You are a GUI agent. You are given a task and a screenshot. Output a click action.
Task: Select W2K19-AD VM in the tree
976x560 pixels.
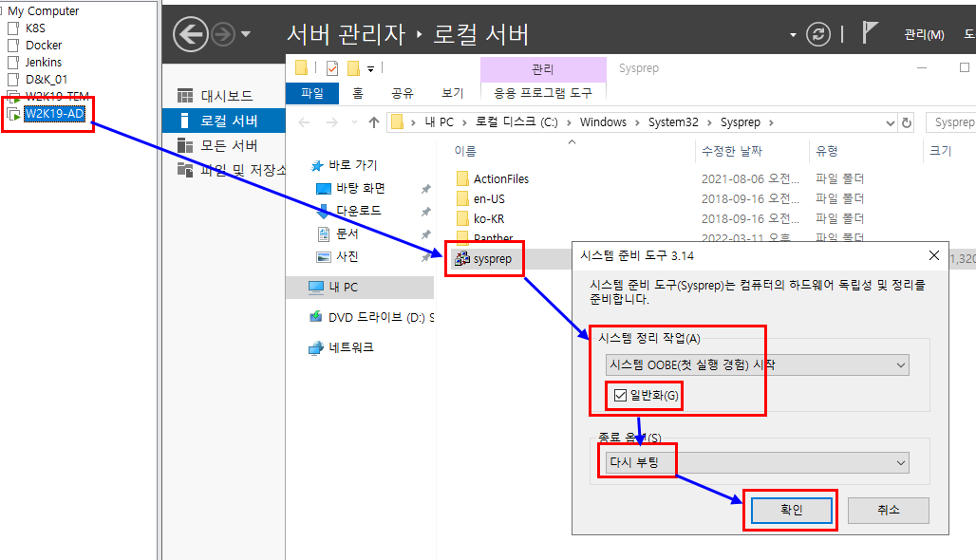54,114
